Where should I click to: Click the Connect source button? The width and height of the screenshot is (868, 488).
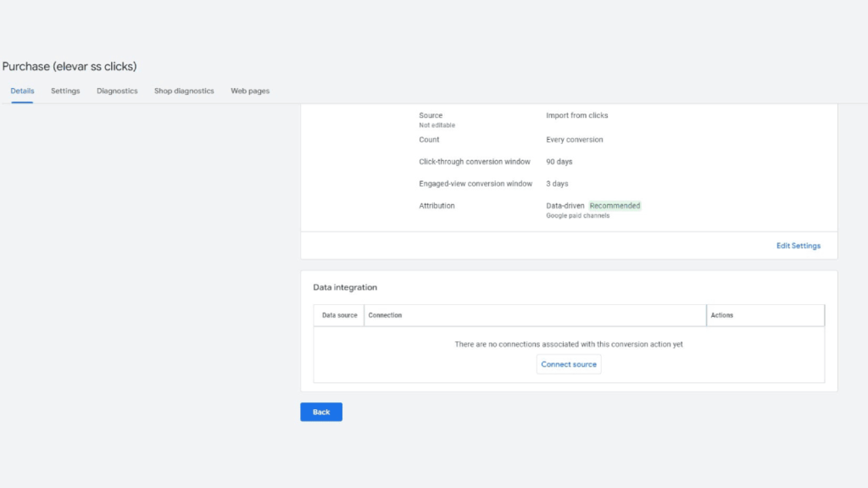click(569, 364)
